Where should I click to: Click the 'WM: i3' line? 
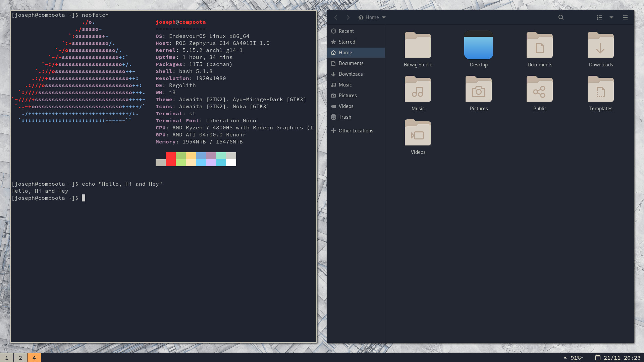tap(166, 93)
